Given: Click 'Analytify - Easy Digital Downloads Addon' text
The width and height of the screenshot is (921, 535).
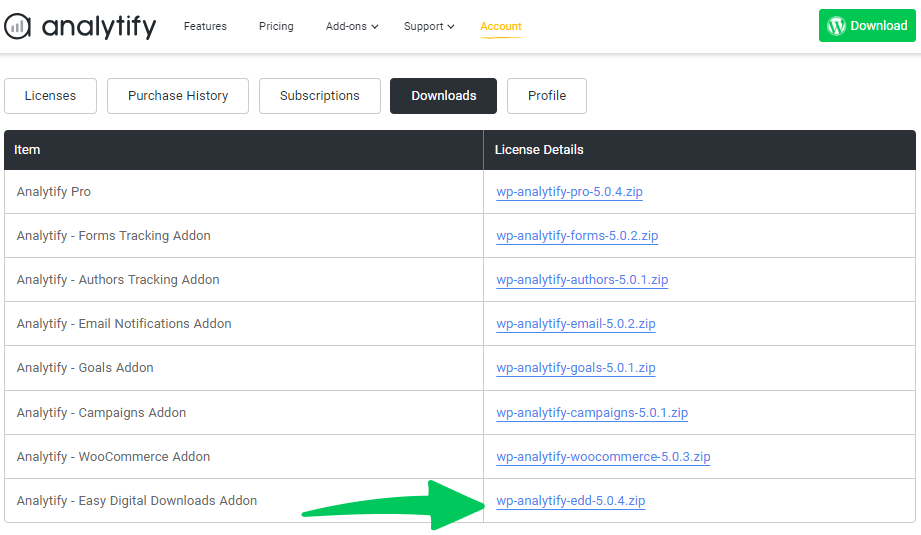Looking at the screenshot, I should coord(137,501).
